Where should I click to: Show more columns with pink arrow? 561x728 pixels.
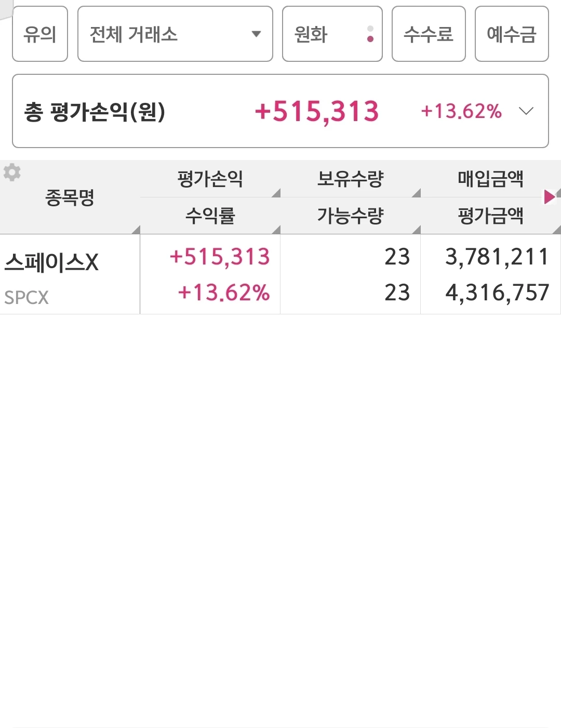click(549, 197)
